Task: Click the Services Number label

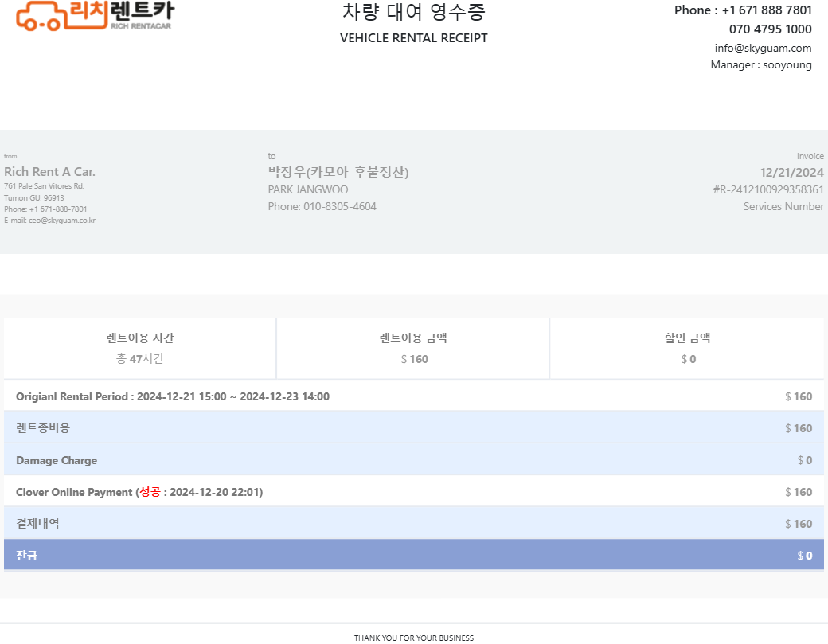Action: (x=783, y=206)
